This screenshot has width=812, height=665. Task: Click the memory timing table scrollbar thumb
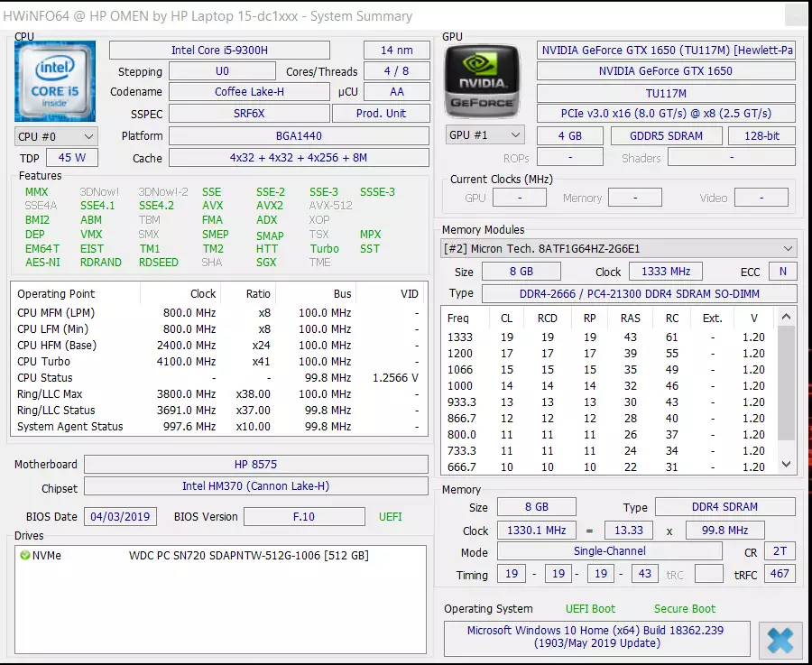pyautogui.click(x=786, y=383)
